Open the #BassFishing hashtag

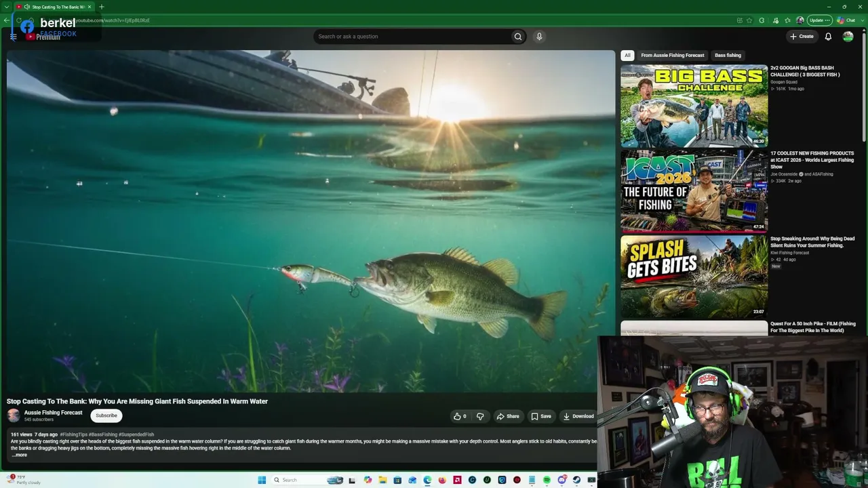[x=103, y=434]
